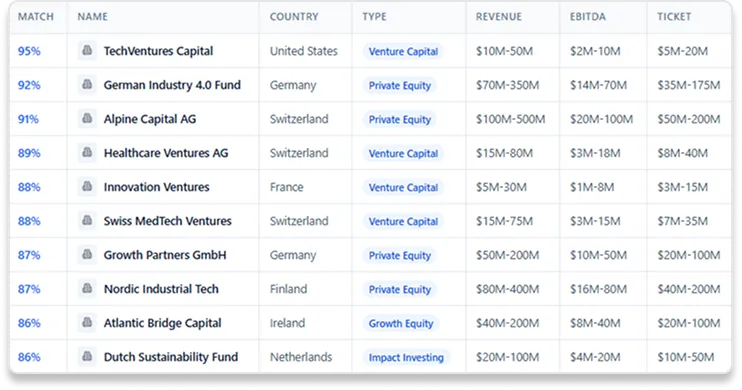Image resolution: width=742 pixels, height=390 pixels.
Task: Click the icon beside Atlantic Bridge Capital
Action: [87, 322]
